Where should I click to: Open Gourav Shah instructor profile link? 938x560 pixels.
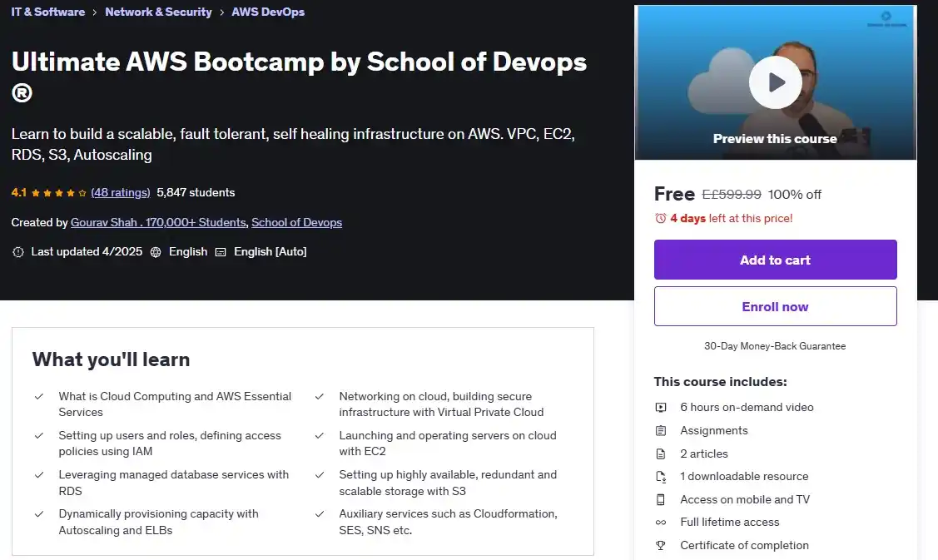click(x=158, y=222)
